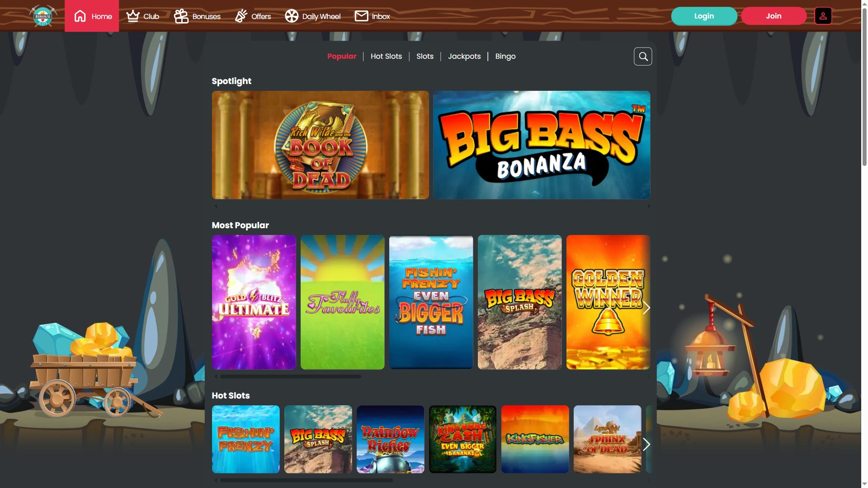Open Book of Dead spotlight game
The image size is (868, 488).
pos(320,145)
